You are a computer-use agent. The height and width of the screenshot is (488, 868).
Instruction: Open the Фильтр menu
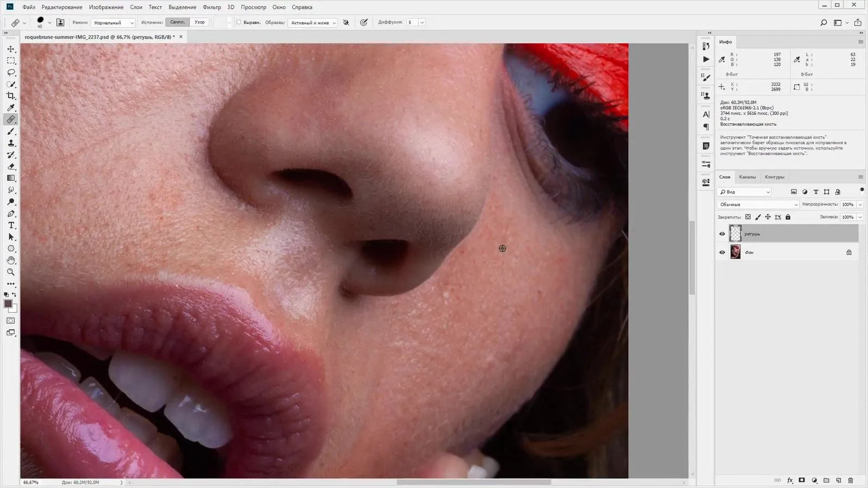212,7
